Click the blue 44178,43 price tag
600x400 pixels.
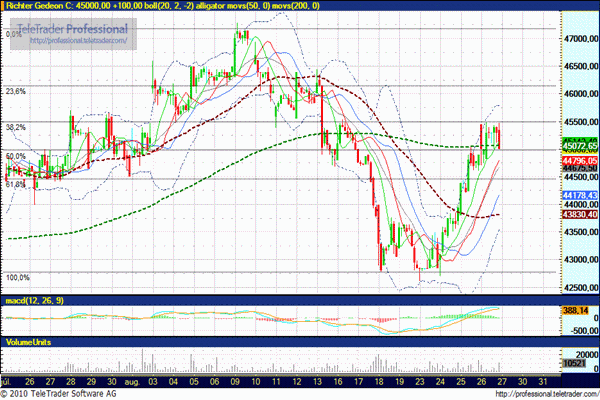click(579, 195)
